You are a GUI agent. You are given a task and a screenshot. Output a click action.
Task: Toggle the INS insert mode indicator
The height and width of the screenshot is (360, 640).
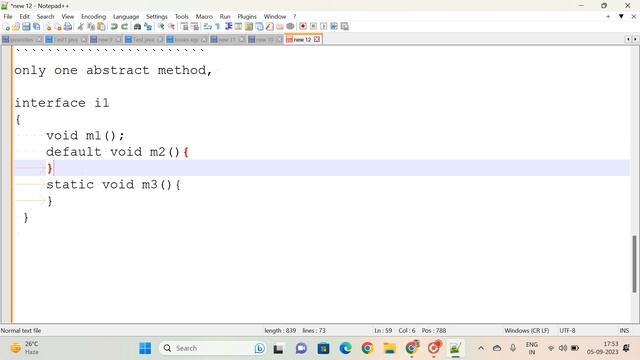[624, 331]
